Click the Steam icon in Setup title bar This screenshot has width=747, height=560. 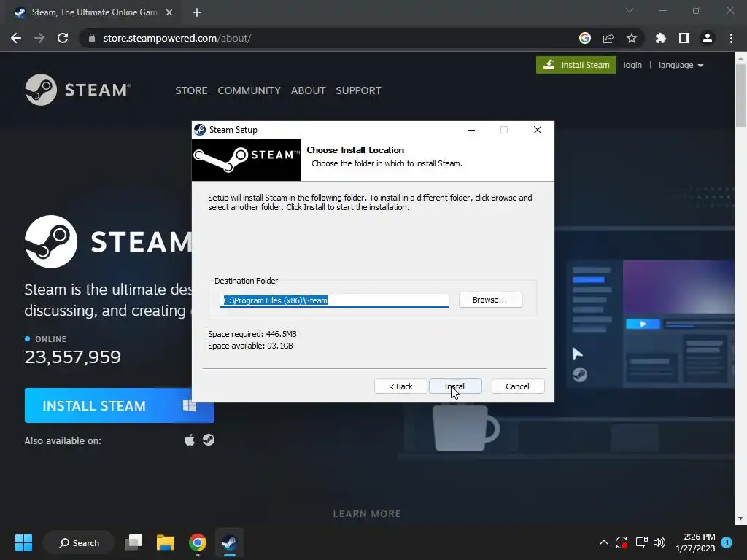200,130
